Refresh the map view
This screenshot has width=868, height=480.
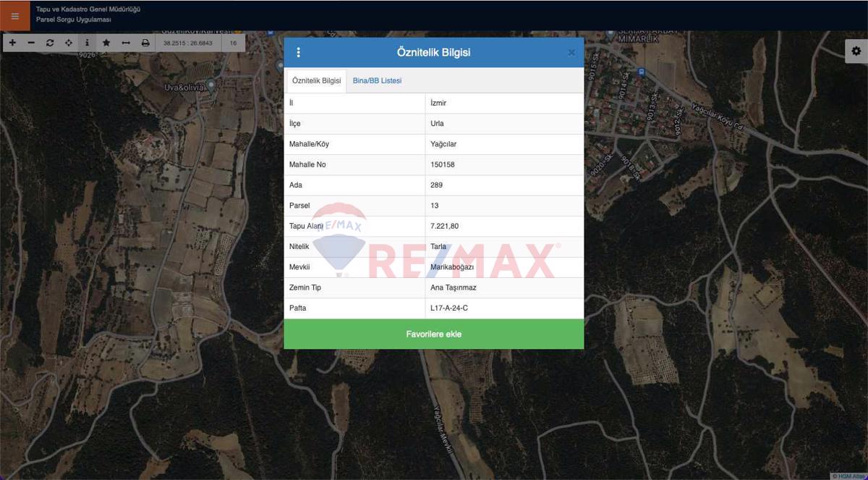[49, 43]
